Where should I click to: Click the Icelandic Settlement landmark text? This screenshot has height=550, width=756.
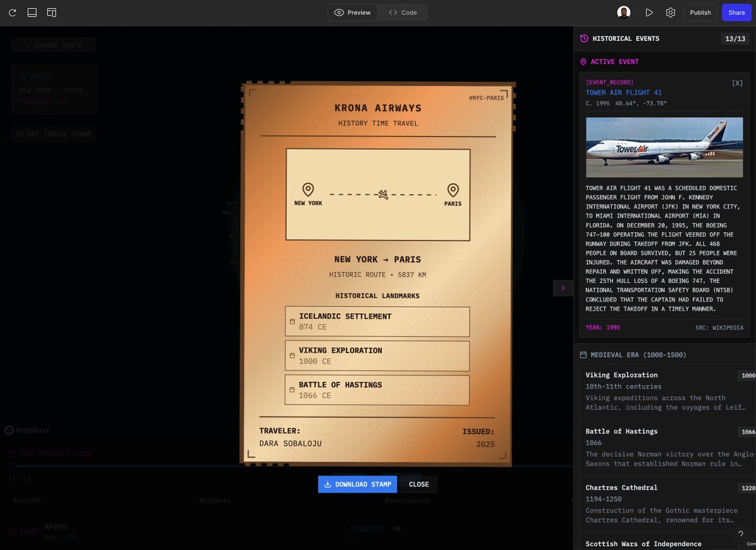click(345, 316)
